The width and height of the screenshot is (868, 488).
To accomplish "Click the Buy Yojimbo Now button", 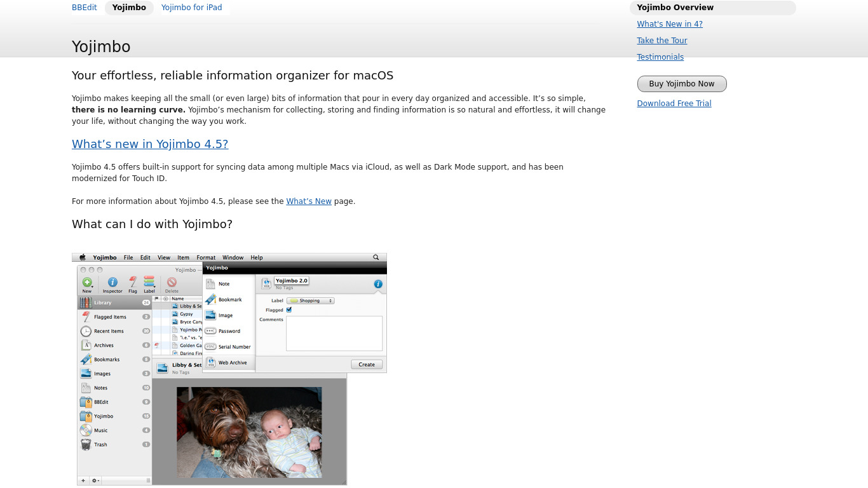I will point(682,84).
